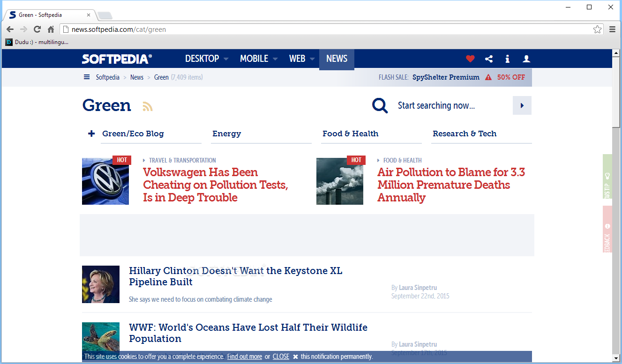Screen dimensions: 622x364
Task: Click the News breadcrumb link
Action: (137, 77)
